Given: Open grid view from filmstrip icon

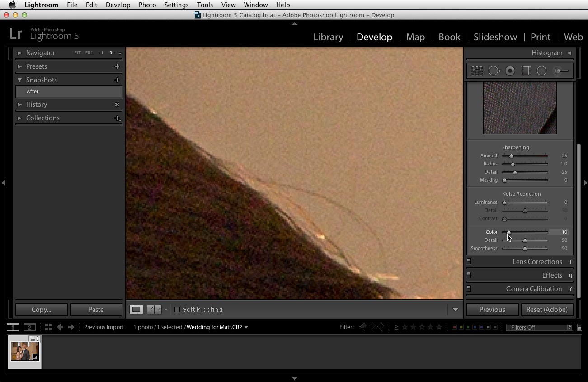Looking at the screenshot, I should 48,327.
